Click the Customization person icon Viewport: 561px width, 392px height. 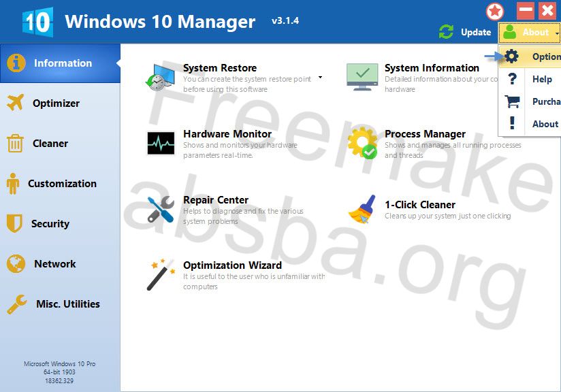tap(13, 184)
